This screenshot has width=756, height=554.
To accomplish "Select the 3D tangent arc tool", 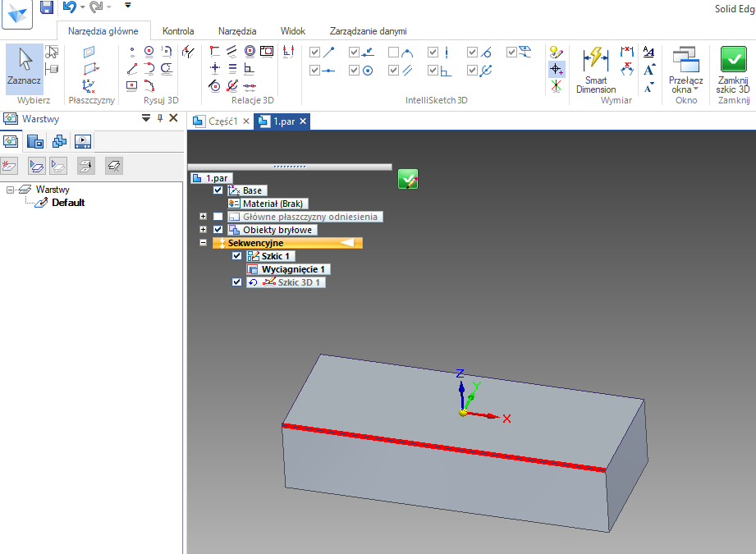I will tap(149, 69).
